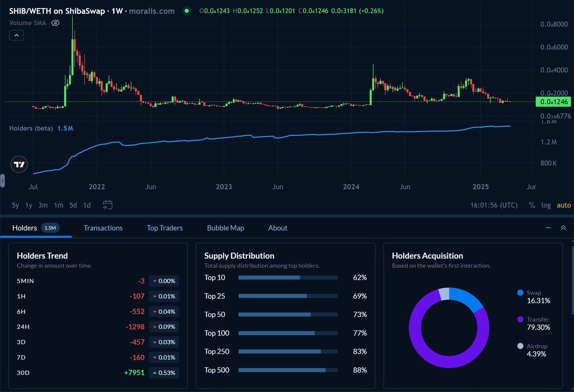
Task: Click the Top 100 supply distribution bar
Action: 288,333
